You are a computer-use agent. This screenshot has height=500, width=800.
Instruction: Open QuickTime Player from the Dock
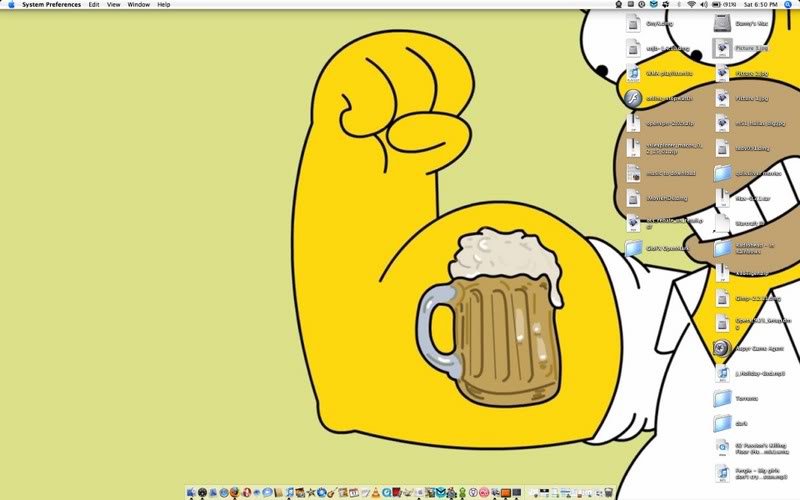tap(386, 492)
